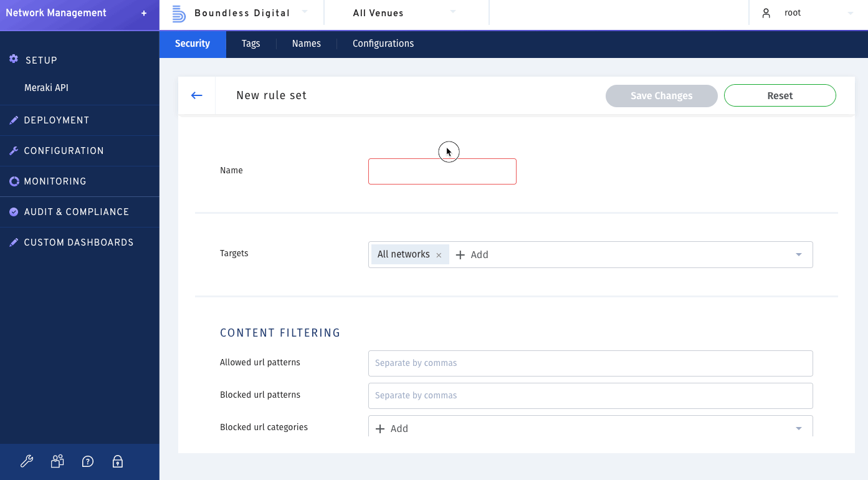
Task: Expand the Targets dropdown arrow
Action: tap(799, 255)
